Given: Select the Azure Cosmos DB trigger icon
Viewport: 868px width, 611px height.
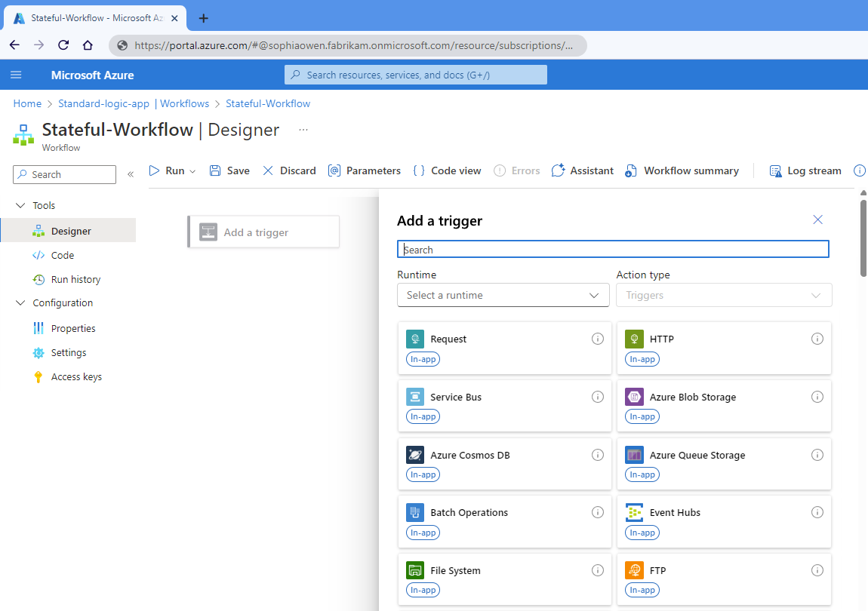Looking at the screenshot, I should pos(415,455).
